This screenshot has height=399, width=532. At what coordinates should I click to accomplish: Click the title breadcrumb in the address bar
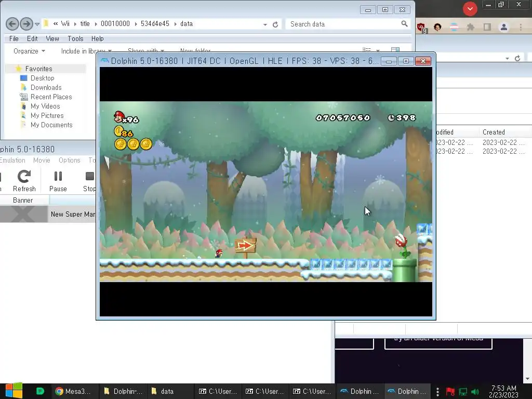coord(85,24)
